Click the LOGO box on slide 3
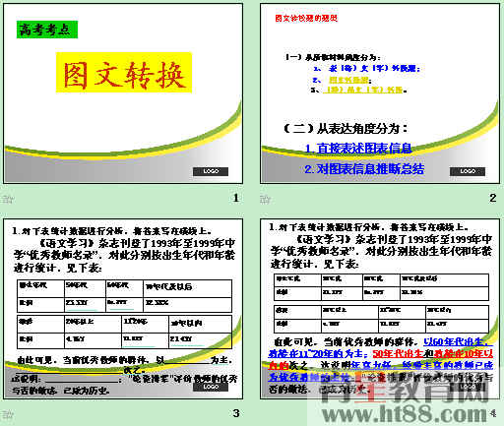This screenshot has height=426, width=504. [211, 387]
